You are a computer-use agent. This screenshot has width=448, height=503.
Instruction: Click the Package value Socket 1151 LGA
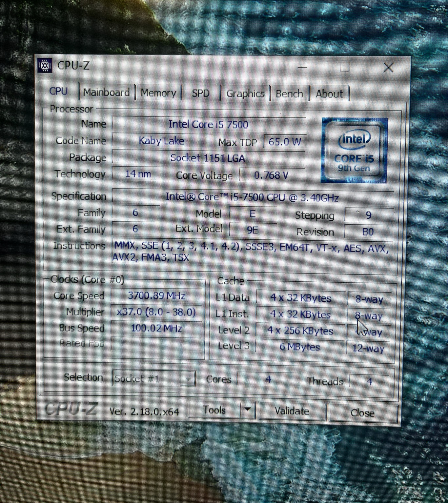(208, 158)
